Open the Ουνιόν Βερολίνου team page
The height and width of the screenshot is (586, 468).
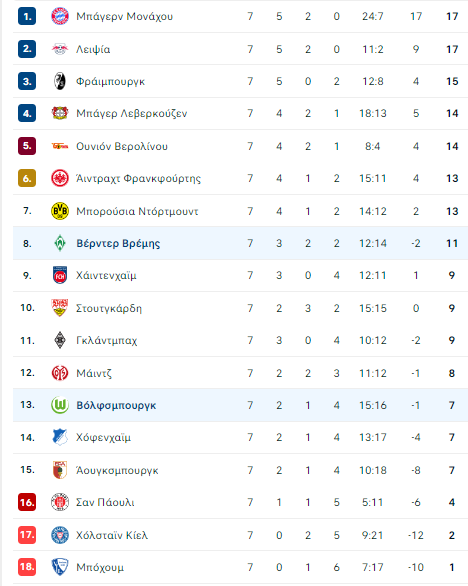pos(122,146)
